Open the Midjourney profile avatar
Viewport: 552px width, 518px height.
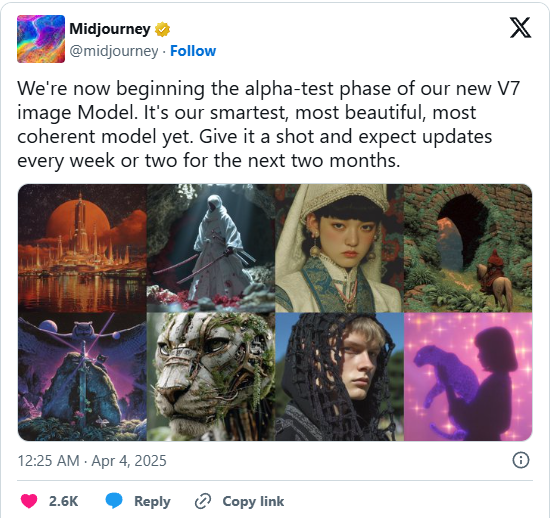tap(41, 39)
